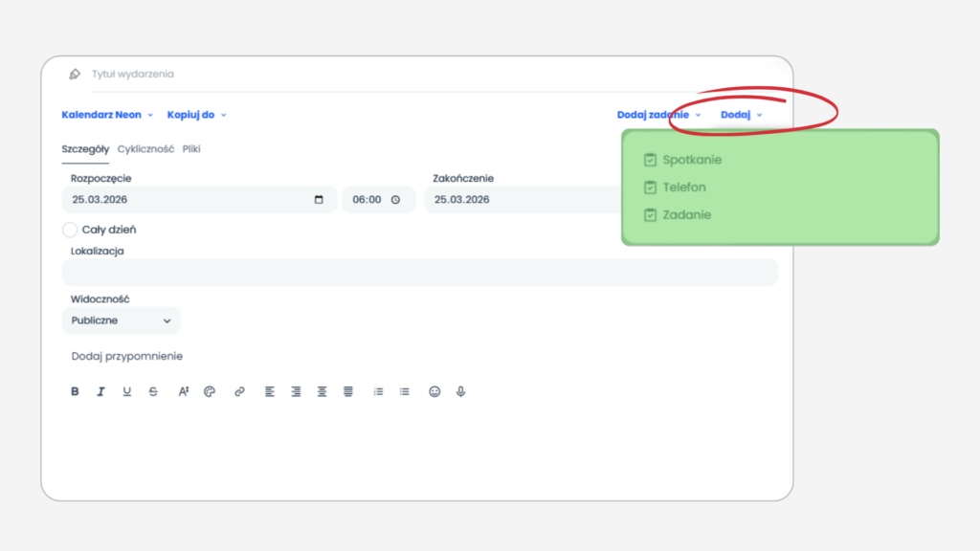The width and height of the screenshot is (980, 551).
Task: Open the font size tool
Action: [x=184, y=391]
